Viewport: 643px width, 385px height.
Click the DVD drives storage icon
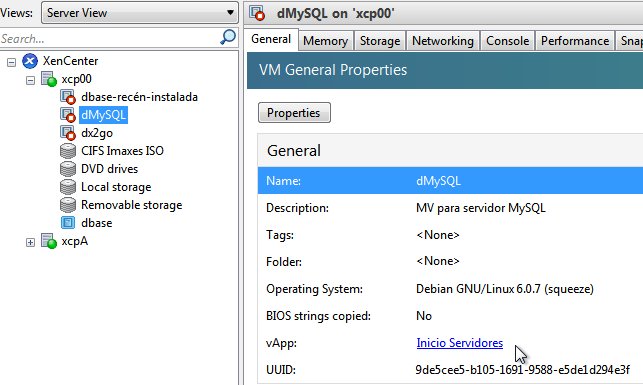68,169
